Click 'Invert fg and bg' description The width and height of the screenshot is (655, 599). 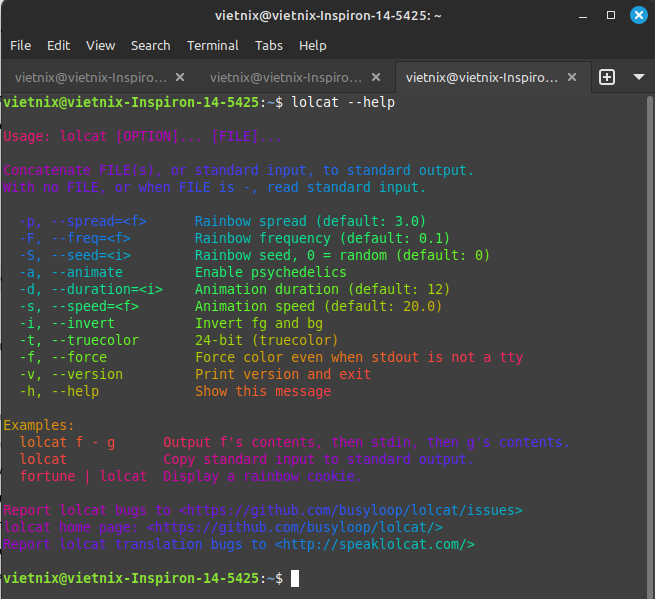[259, 323]
